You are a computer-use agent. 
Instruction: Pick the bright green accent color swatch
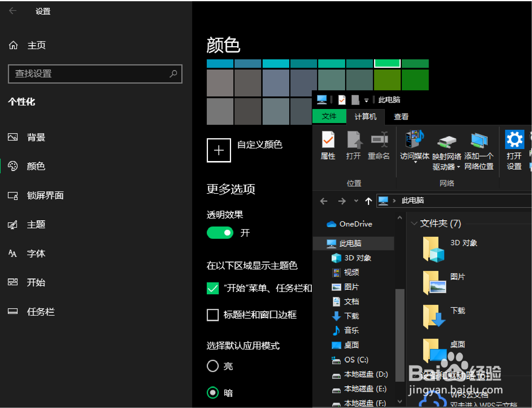tap(387, 63)
